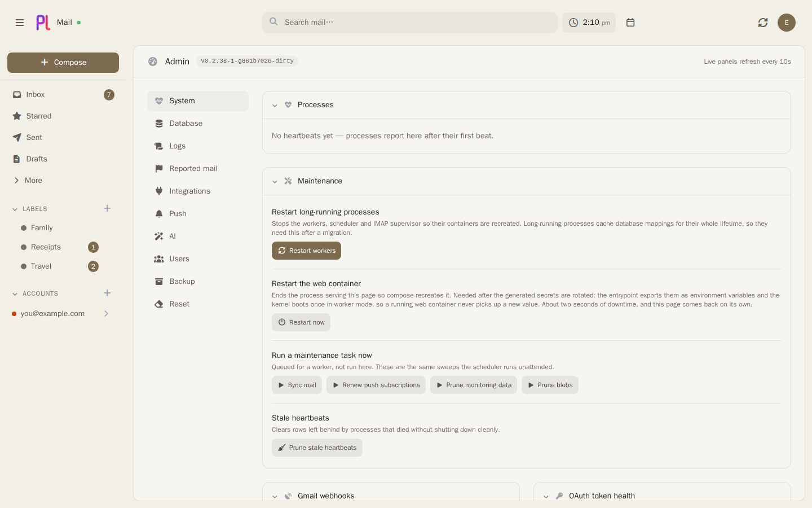Open the calendar icon in top bar
Screen dimensions: 812x508
[630, 23]
